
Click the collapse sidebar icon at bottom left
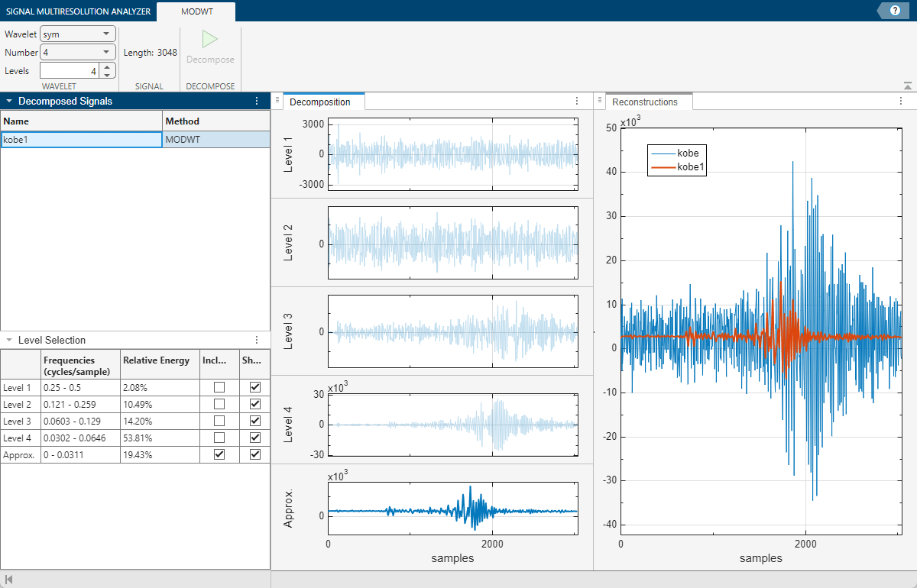click(9, 580)
